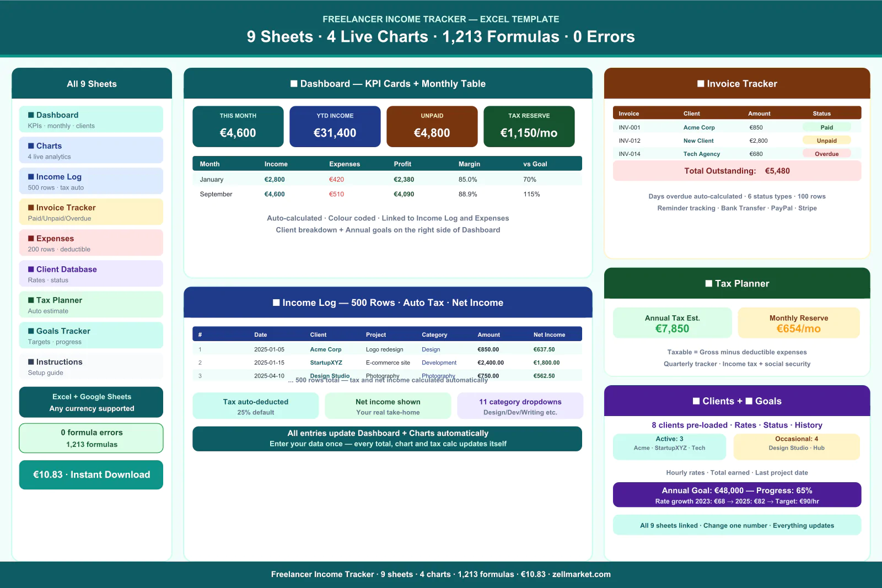Click the Acme Corp link in Invoice Tracker
Viewport: 882px width, 588px height.
click(x=698, y=127)
